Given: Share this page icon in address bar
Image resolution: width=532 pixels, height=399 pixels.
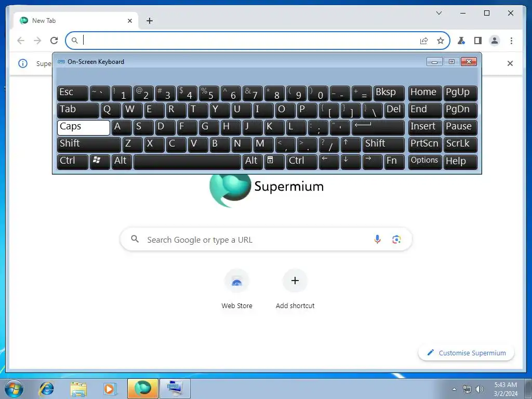Looking at the screenshot, I should [424, 41].
